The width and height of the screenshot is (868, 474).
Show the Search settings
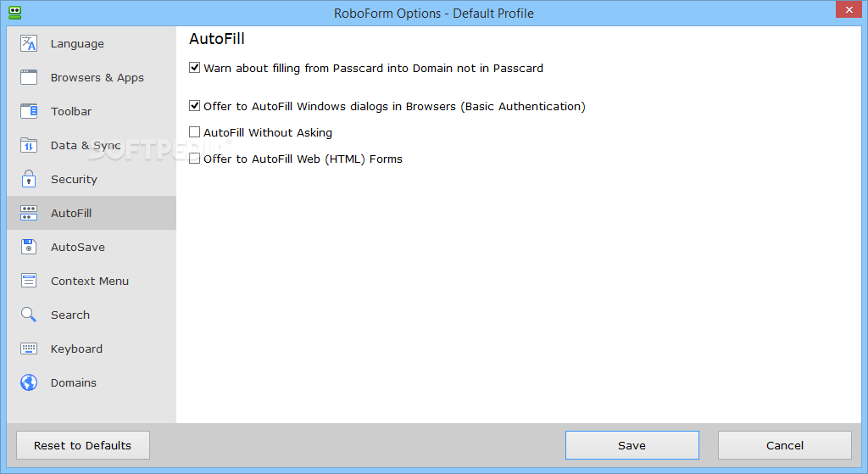[x=92, y=315]
